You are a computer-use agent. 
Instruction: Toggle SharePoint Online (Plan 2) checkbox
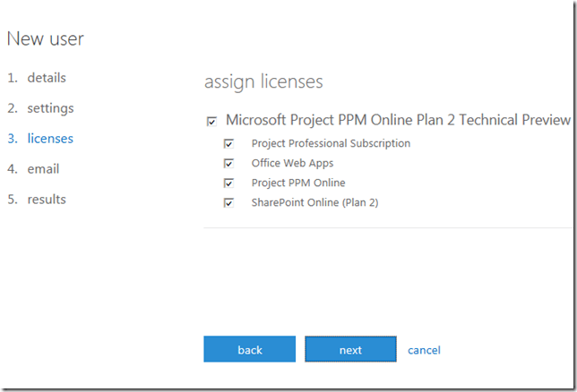[229, 203]
